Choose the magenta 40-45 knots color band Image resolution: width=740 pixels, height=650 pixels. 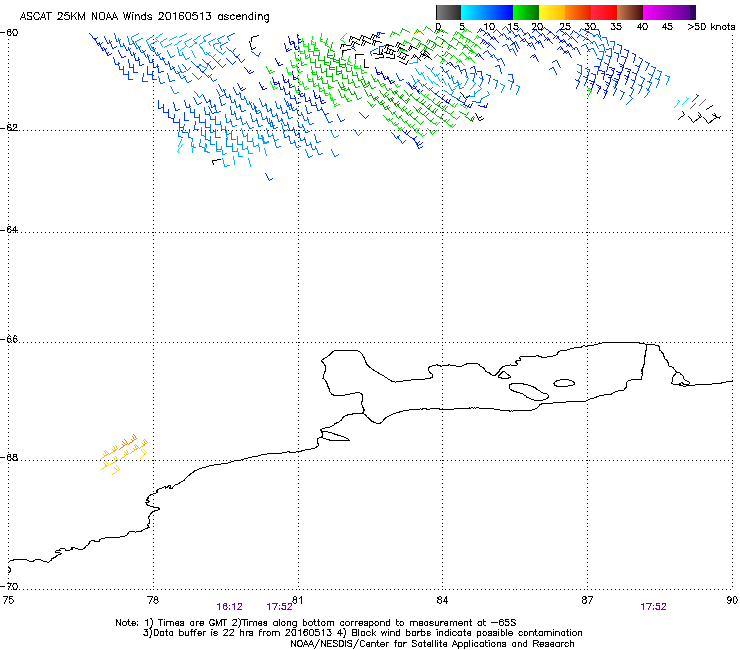click(x=656, y=12)
